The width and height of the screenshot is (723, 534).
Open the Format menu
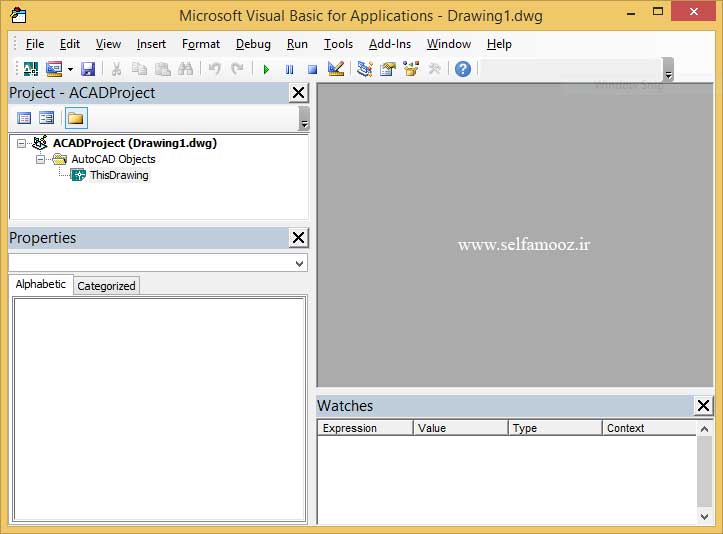coord(201,44)
